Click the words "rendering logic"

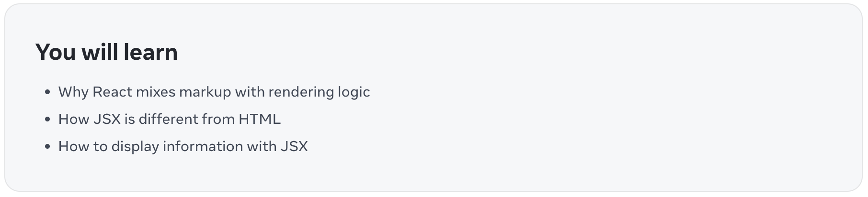point(319,92)
